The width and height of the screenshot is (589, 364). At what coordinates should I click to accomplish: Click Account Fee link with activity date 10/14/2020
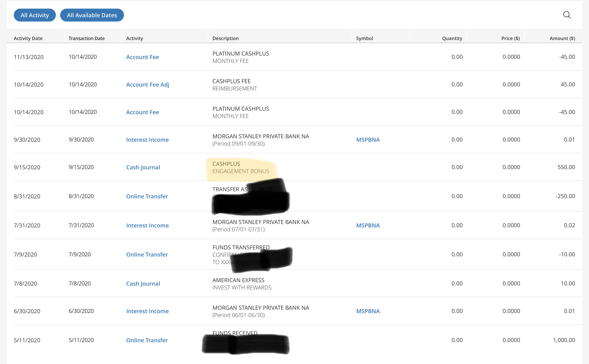[142, 112]
